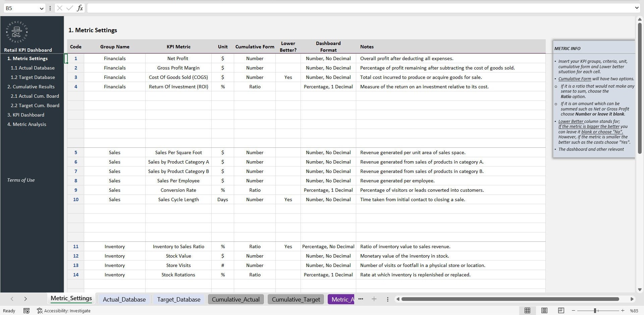Go to 1.1 Actual Database link
Image resolution: width=644 pixels, height=315 pixels.
click(33, 68)
